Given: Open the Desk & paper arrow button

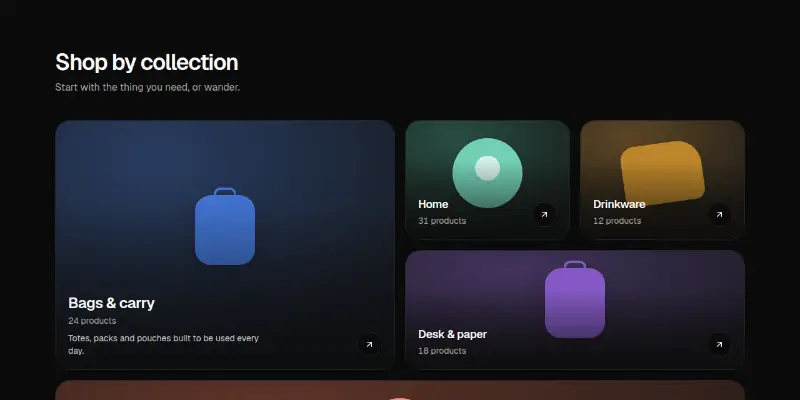Looking at the screenshot, I should (719, 344).
